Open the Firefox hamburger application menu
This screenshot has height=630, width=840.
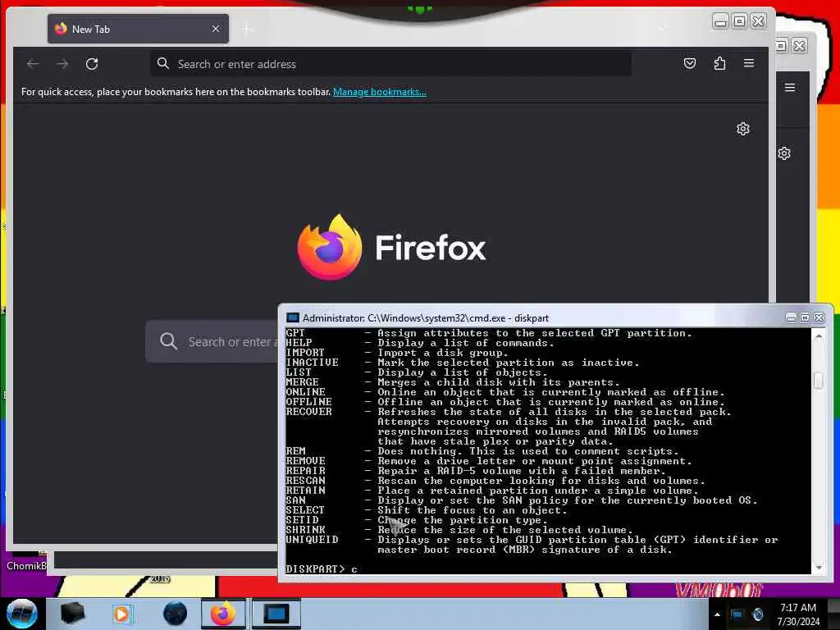coord(749,63)
